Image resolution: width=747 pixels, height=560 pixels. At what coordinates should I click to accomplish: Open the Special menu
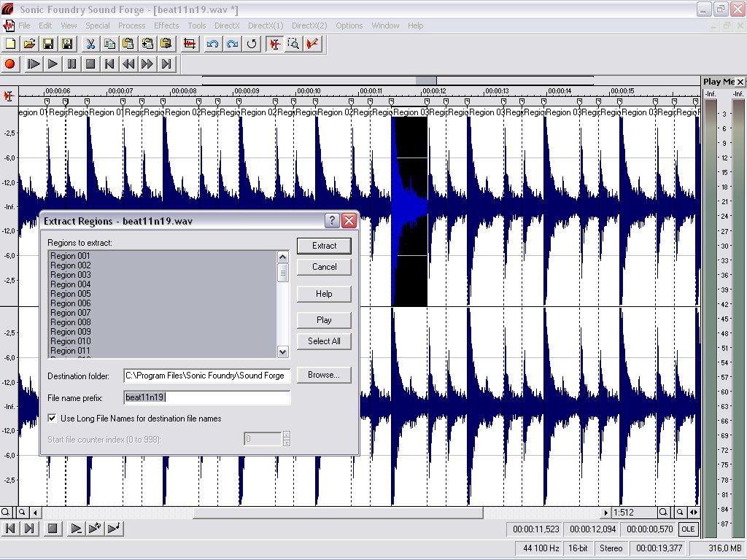coord(98,26)
